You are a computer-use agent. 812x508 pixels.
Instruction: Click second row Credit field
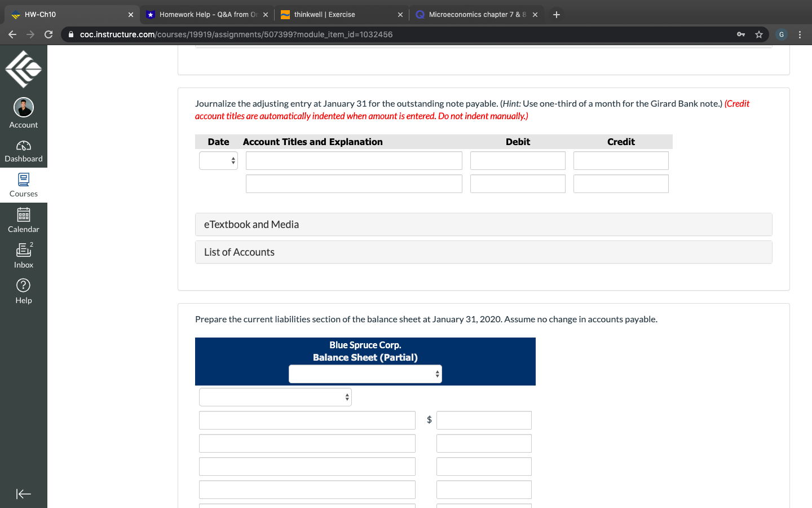pyautogui.click(x=621, y=184)
